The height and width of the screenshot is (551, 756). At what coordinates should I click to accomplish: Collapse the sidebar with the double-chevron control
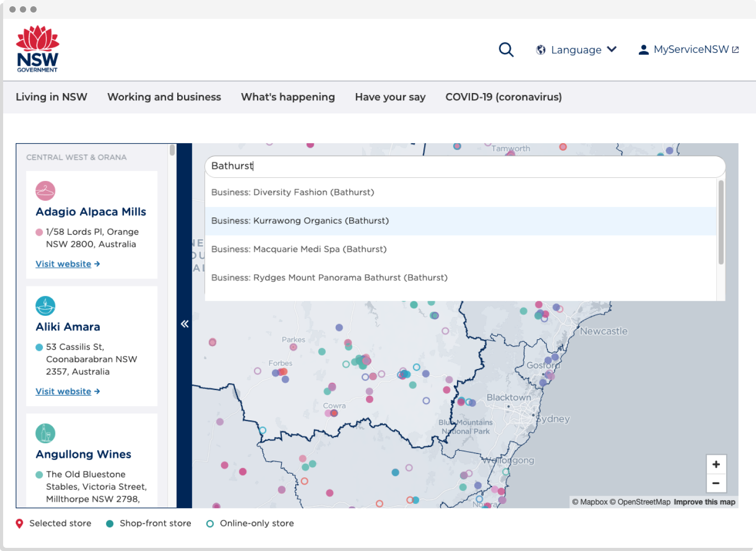tap(184, 324)
